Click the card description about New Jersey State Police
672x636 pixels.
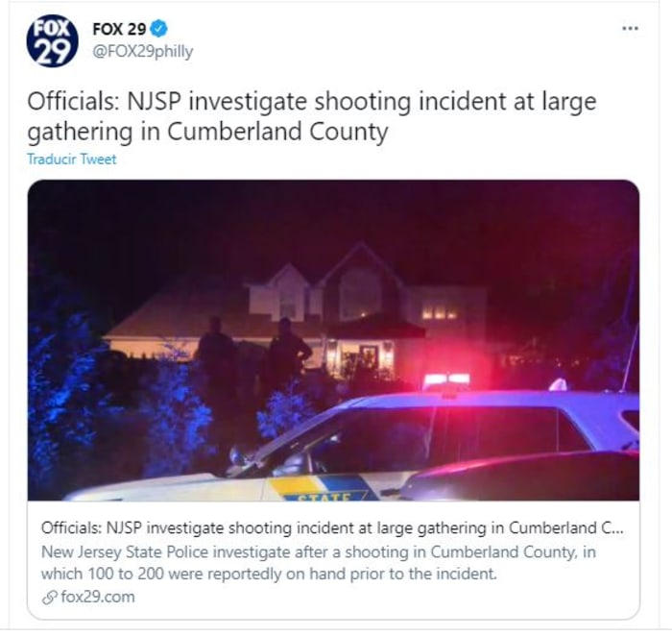[319, 562]
